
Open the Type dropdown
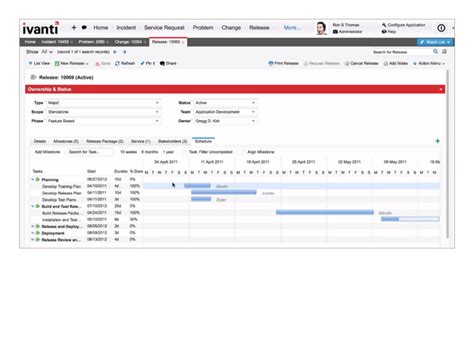point(157,103)
